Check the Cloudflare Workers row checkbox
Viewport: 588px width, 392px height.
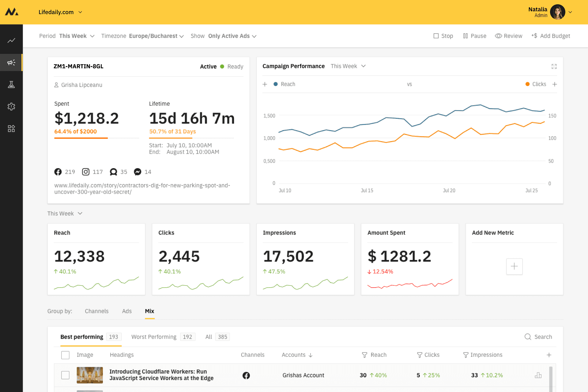65,375
